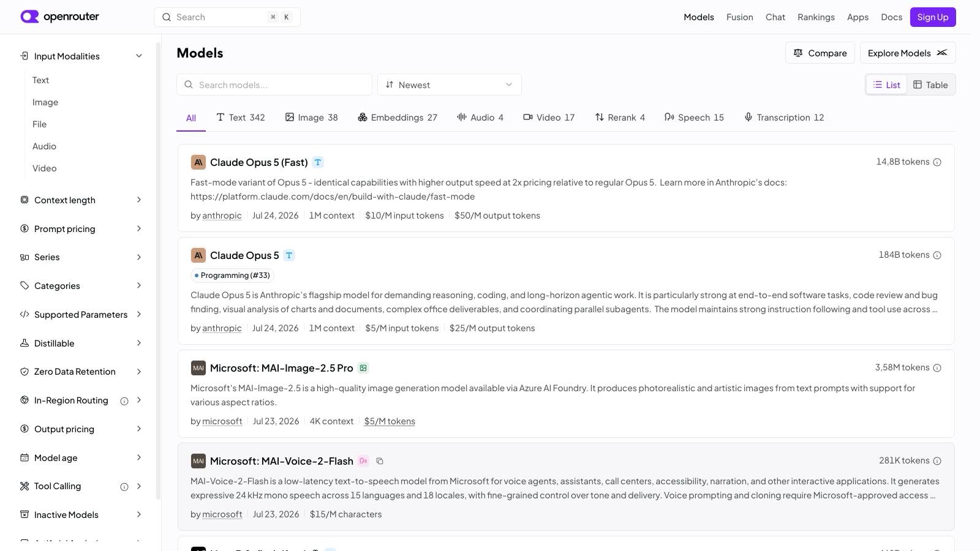The image size is (980, 551).
Task: Expand the Inactive Models filter
Action: [139, 514]
